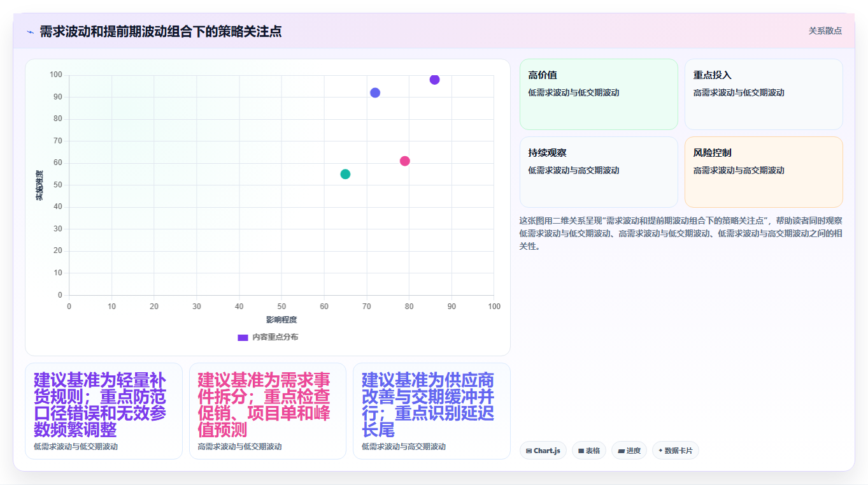Select the card 建议基准为供应商改善与交期缓冲并行

point(432,411)
